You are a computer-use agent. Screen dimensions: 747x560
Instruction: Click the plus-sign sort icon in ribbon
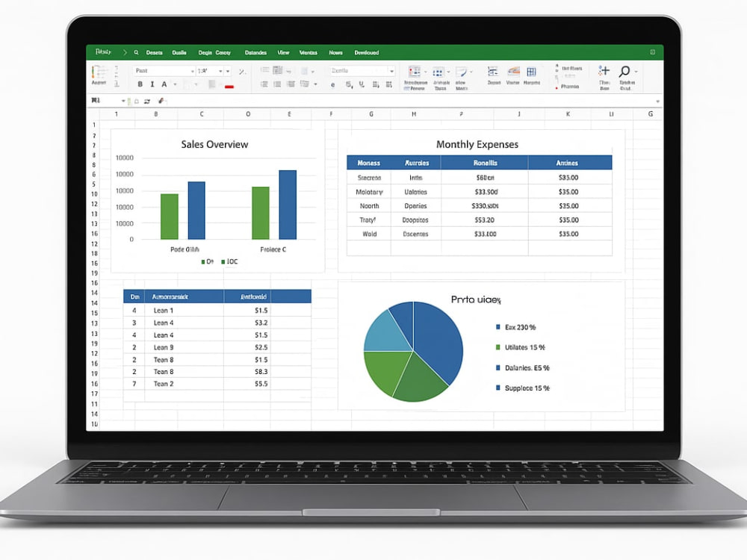(x=604, y=71)
